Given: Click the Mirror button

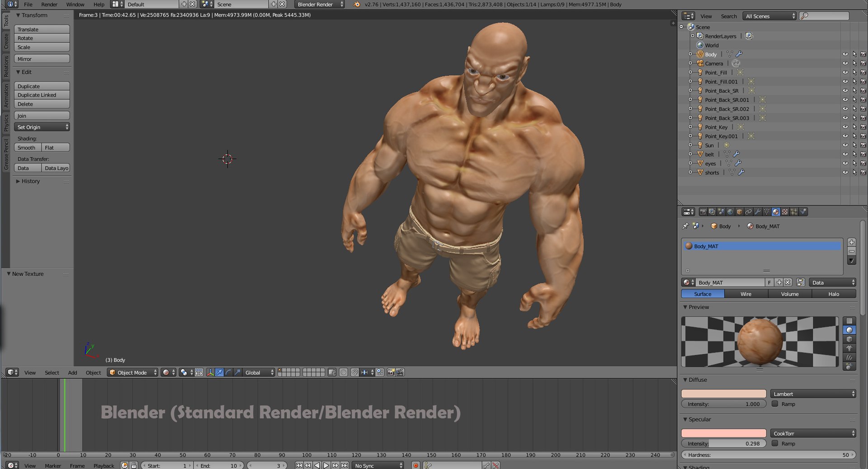Looking at the screenshot, I should click(42, 59).
